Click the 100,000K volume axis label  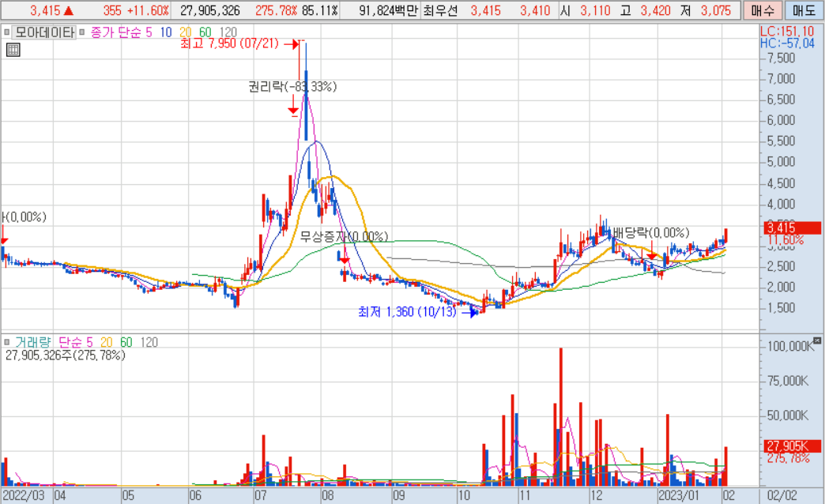[791, 346]
